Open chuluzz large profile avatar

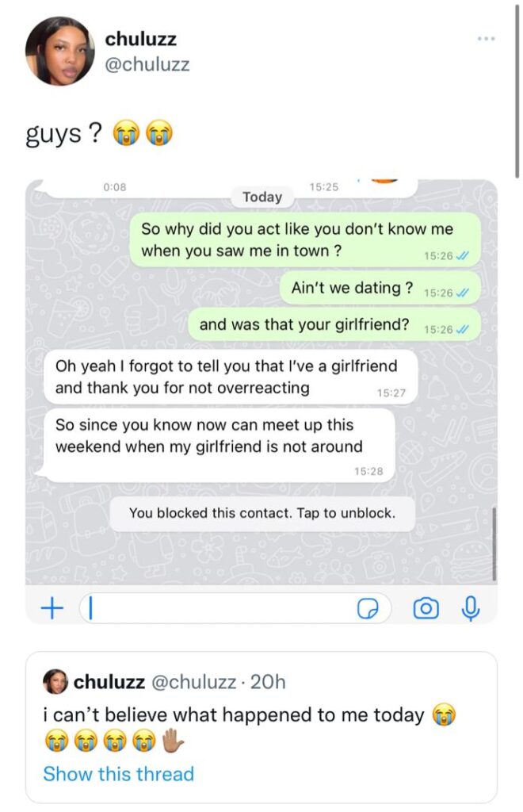click(60, 52)
